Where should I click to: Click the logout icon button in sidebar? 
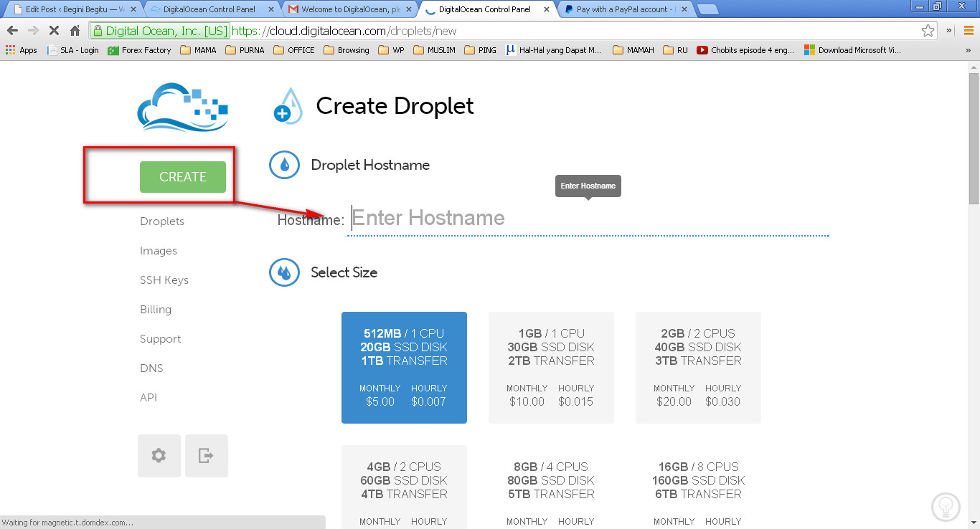click(207, 456)
